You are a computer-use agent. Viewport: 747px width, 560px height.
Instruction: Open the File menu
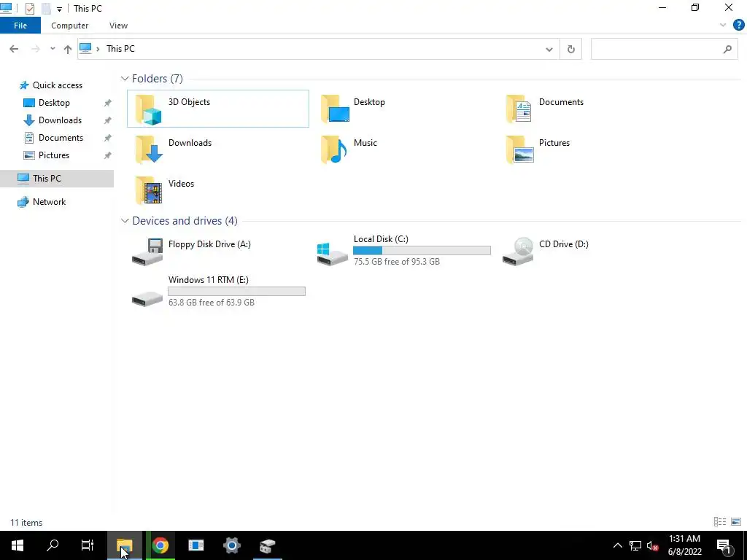tap(20, 26)
